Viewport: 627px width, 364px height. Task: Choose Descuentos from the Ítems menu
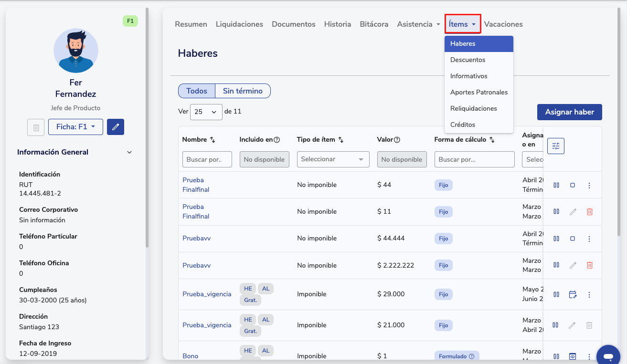click(468, 60)
